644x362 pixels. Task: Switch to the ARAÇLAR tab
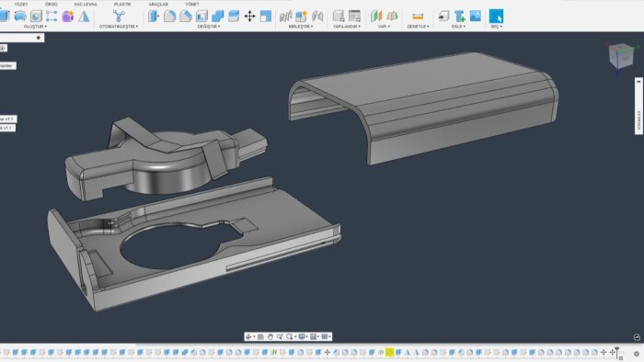[x=158, y=4]
